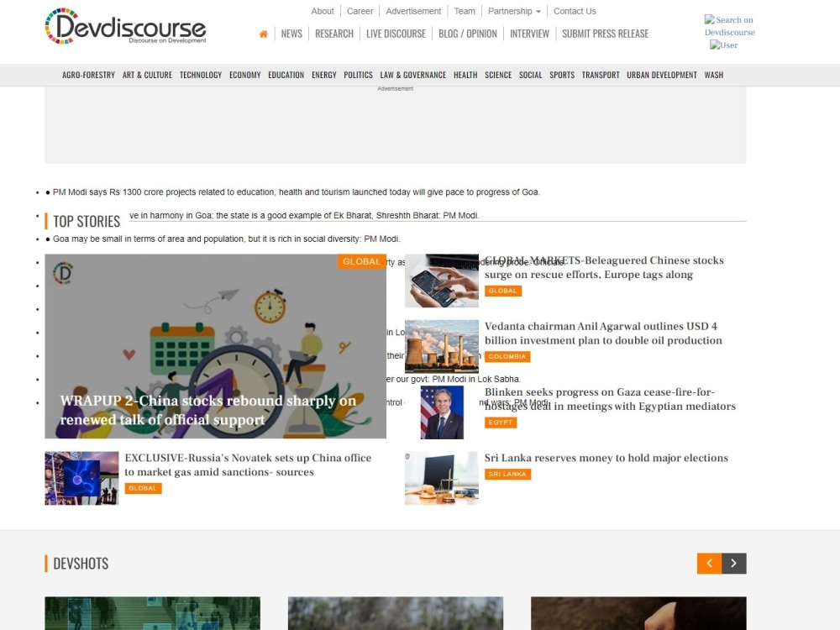Open WASH category
The width and height of the screenshot is (840, 630).
click(x=713, y=75)
